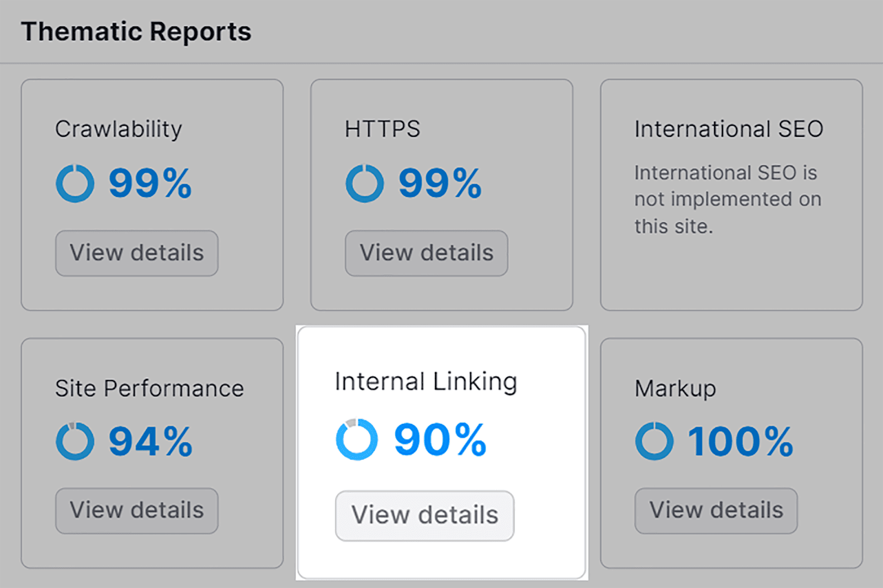
Task: Open Internal Linking via View details
Action: point(424,515)
